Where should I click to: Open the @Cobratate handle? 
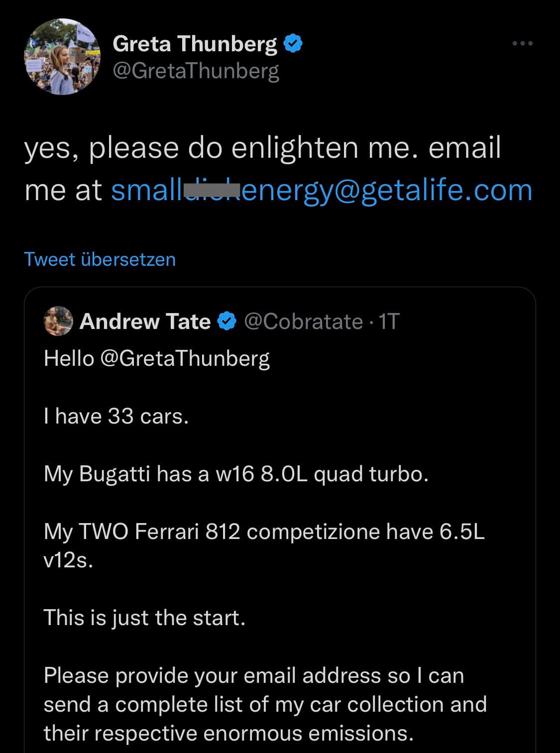pyautogui.click(x=303, y=322)
